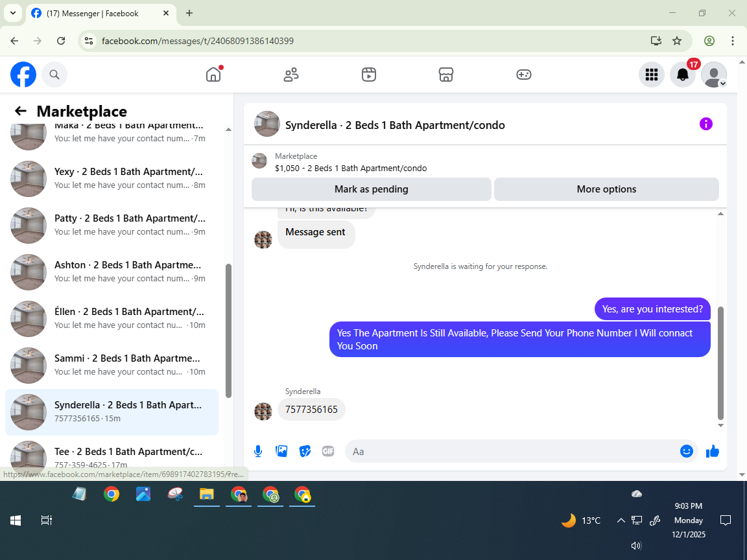The height and width of the screenshot is (560, 747).
Task: Open the account profile avatar menu
Action: coord(714,75)
